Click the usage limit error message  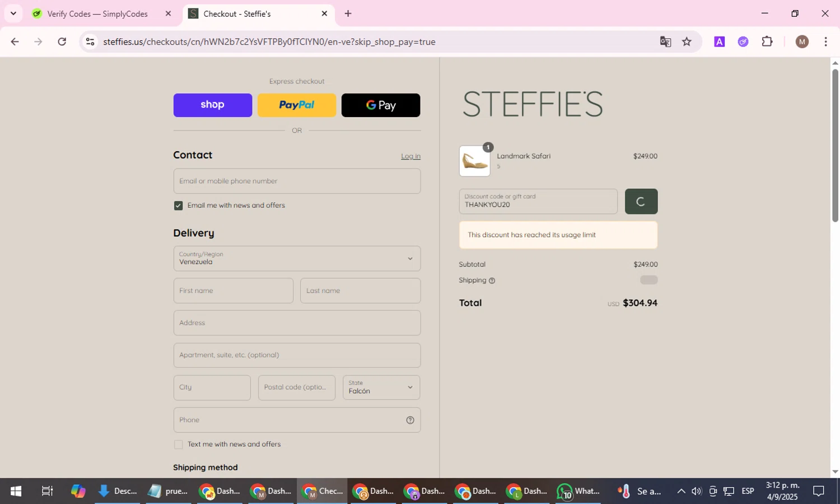(558, 235)
